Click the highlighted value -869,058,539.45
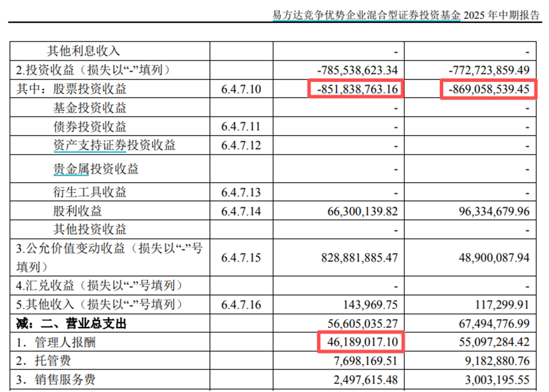 click(491, 89)
